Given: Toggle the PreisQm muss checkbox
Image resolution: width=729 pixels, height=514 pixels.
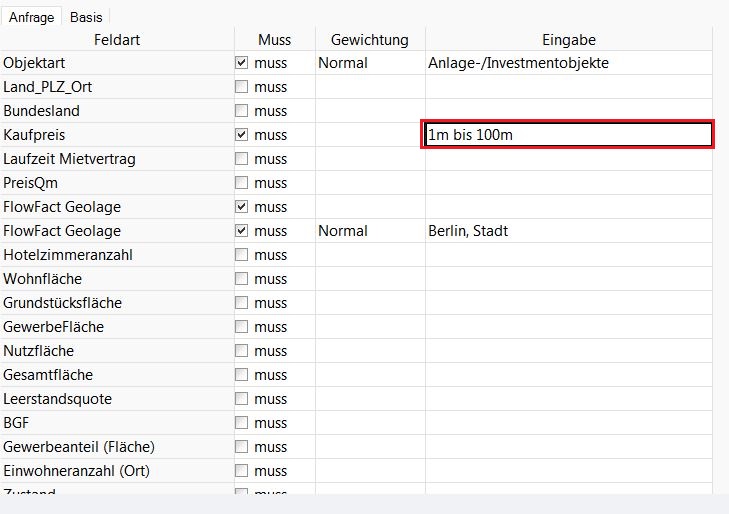Looking at the screenshot, I should click(x=241, y=183).
